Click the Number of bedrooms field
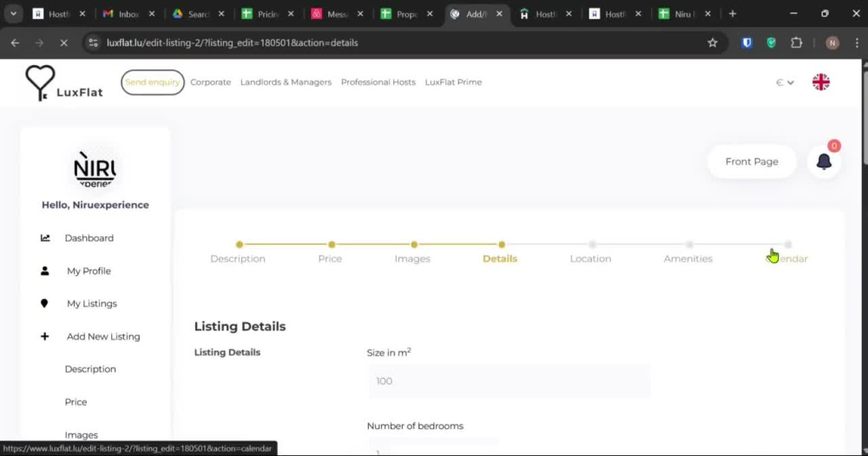This screenshot has height=456, width=868. [x=433, y=446]
